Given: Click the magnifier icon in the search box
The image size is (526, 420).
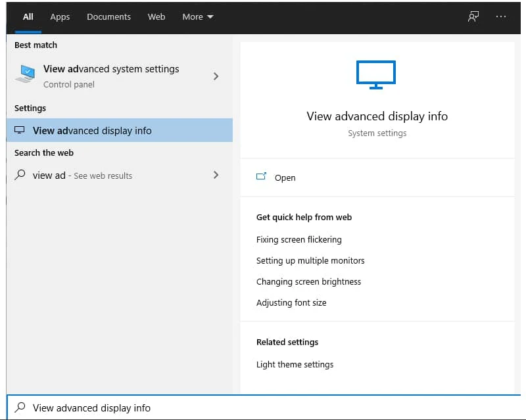Looking at the screenshot, I should point(19,408).
